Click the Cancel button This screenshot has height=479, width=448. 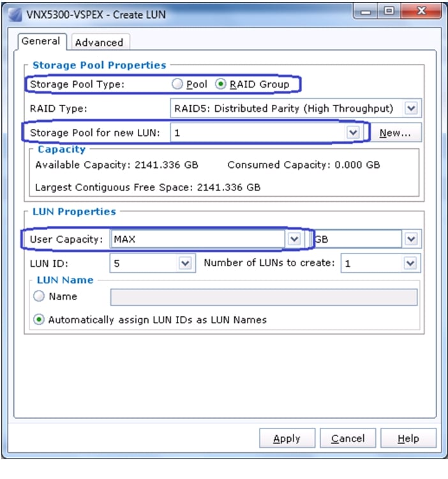(348, 438)
